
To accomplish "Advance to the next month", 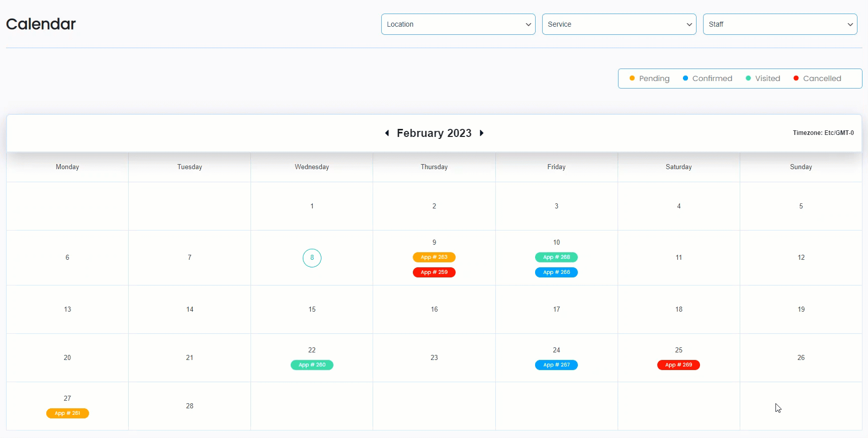I will coord(482,133).
